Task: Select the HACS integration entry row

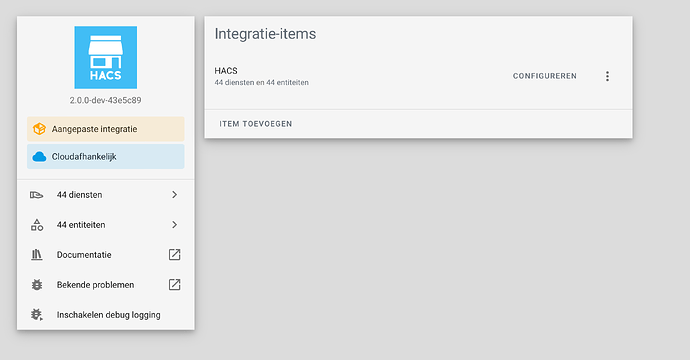Action: click(x=418, y=76)
